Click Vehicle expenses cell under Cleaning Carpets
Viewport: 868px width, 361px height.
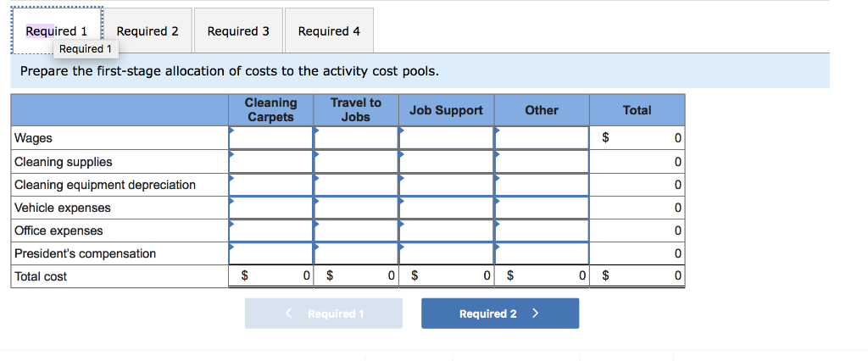click(x=270, y=207)
